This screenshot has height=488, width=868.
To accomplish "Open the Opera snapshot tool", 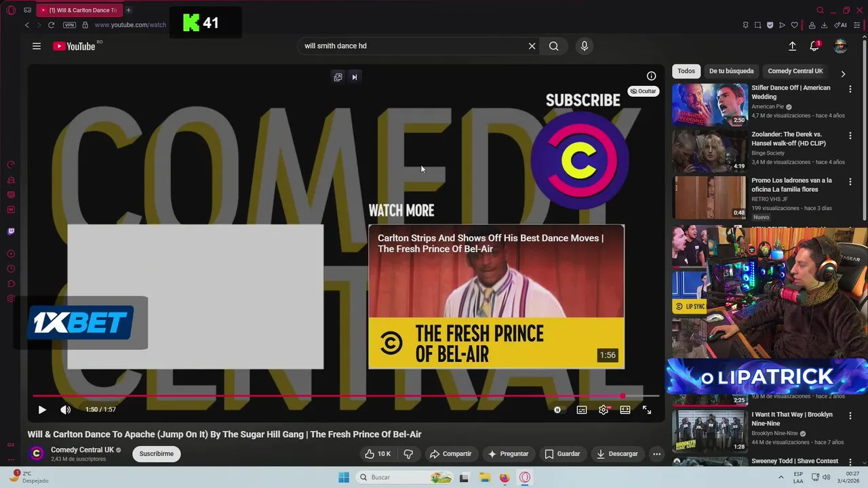I will (757, 25).
